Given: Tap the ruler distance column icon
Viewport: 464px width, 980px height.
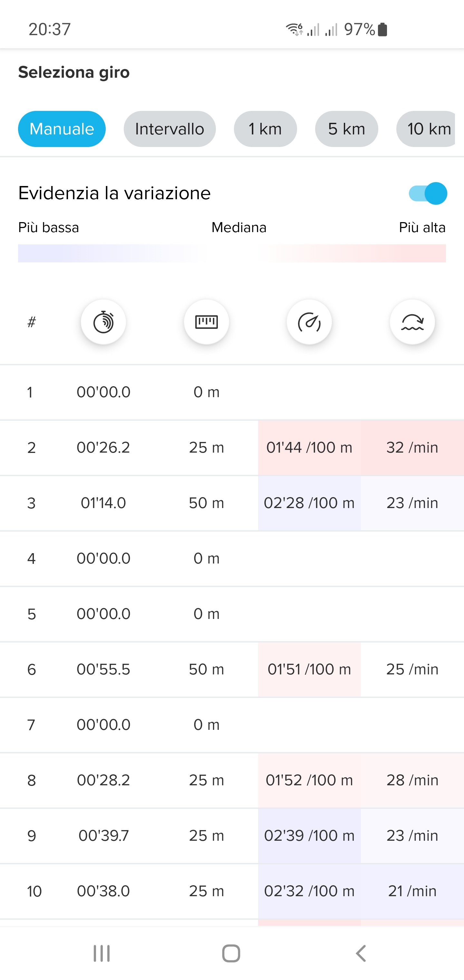Looking at the screenshot, I should coord(206,322).
